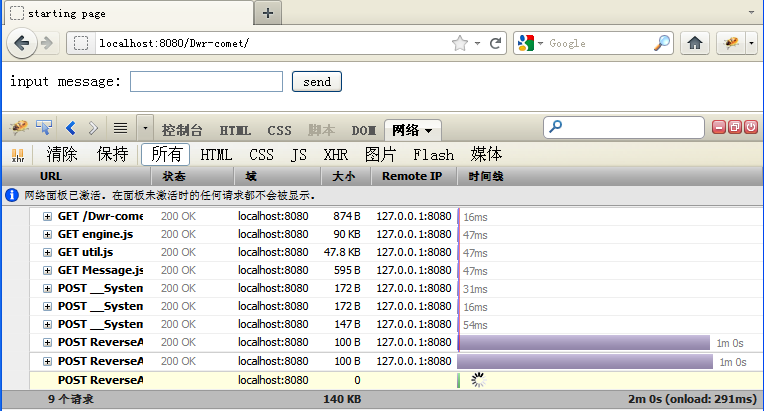Screen dimensions: 764x411
Task: Click the browser Back arrow button
Action: pos(22,43)
